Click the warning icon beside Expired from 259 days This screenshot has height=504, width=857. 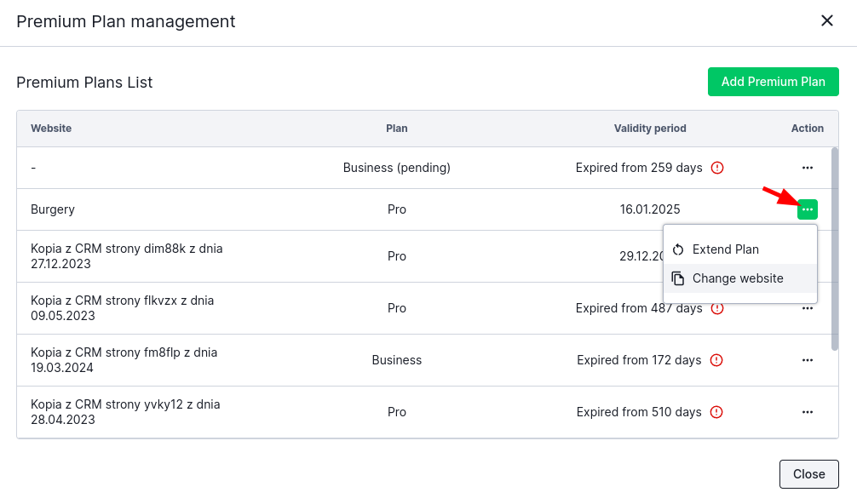(x=717, y=168)
